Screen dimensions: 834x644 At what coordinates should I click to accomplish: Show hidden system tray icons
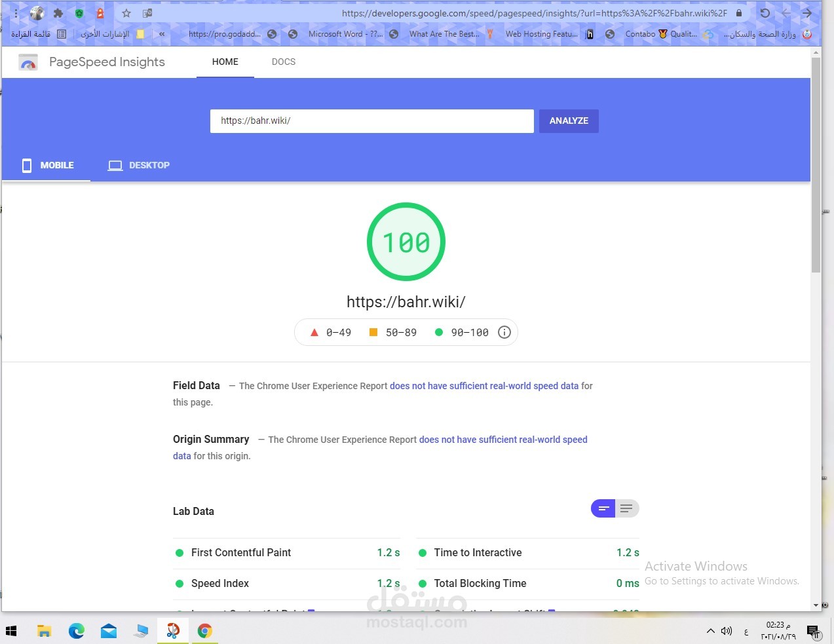[711, 632]
